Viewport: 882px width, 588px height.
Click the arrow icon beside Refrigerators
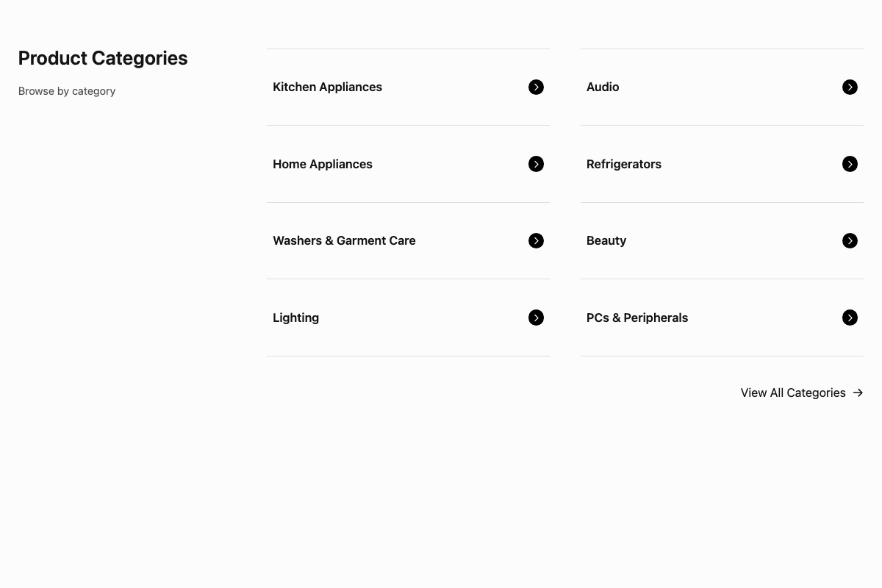coord(850,164)
